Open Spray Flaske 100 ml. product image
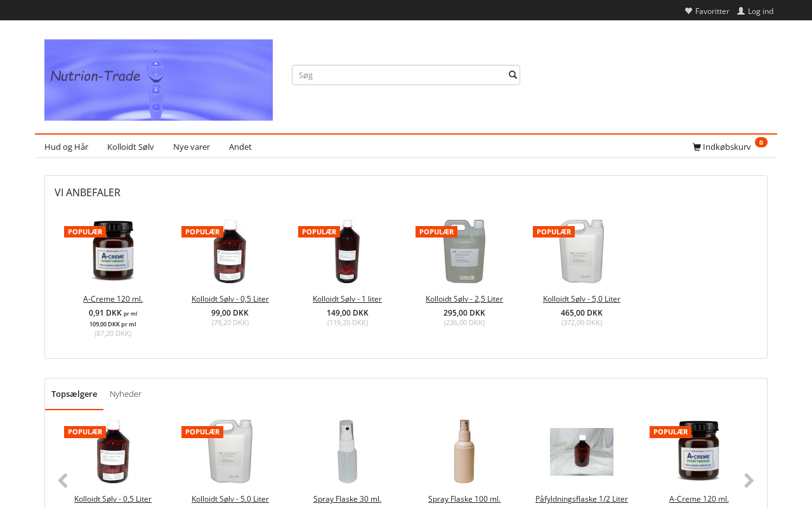 464,451
